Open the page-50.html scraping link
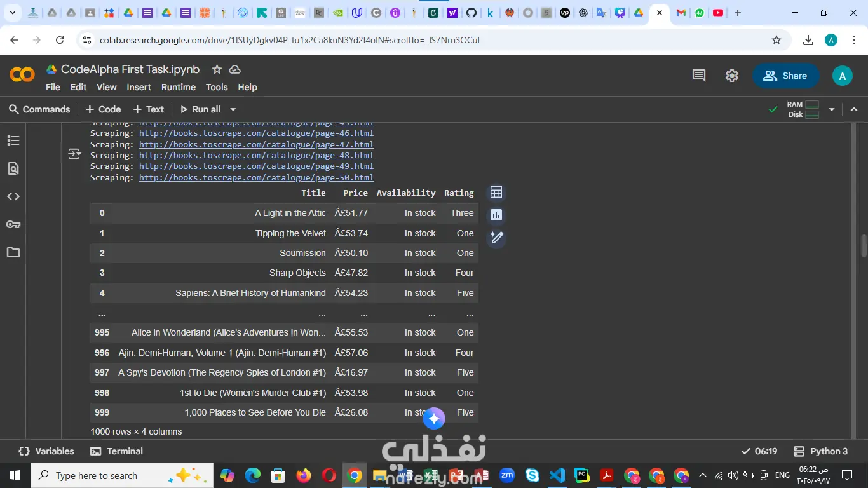The width and height of the screenshot is (868, 488). 256,177
